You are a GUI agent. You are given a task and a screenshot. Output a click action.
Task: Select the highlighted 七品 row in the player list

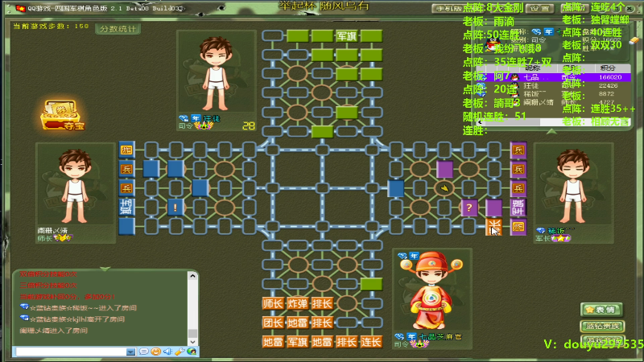[553, 77]
